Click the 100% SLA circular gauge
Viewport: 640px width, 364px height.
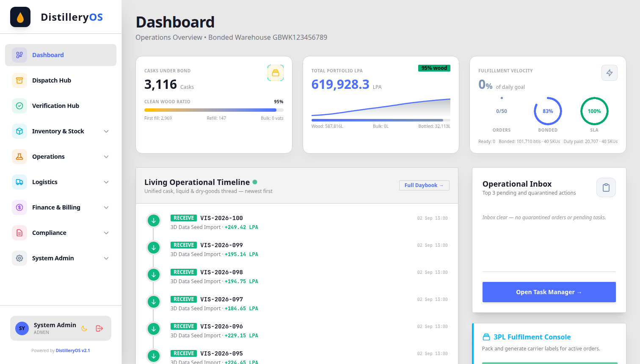click(594, 111)
